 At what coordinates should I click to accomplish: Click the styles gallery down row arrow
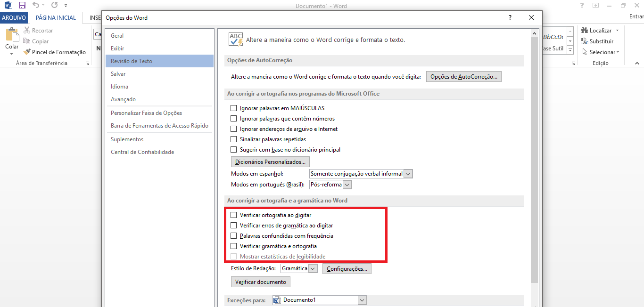570,42
